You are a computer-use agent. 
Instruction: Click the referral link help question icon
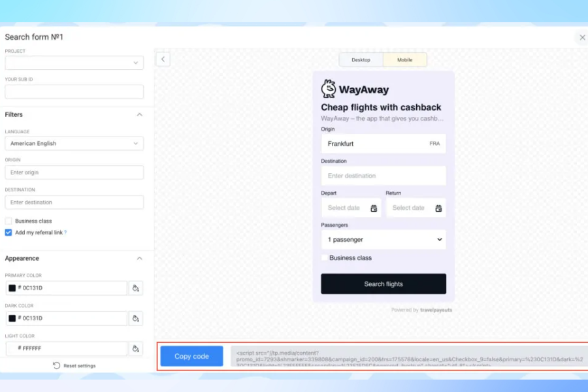[x=65, y=233]
